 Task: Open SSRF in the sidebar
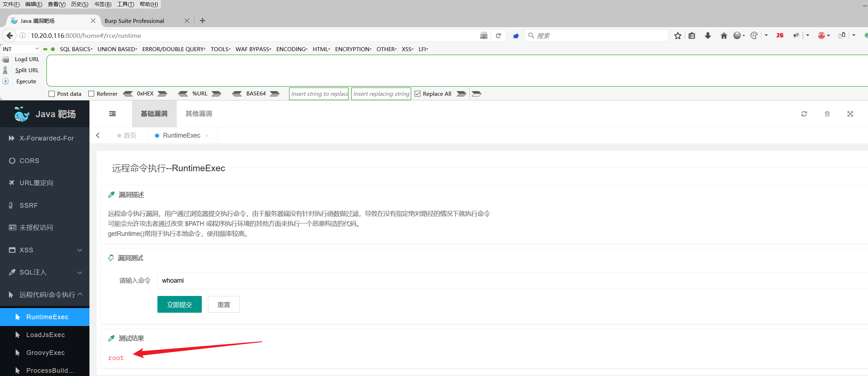(x=45, y=205)
